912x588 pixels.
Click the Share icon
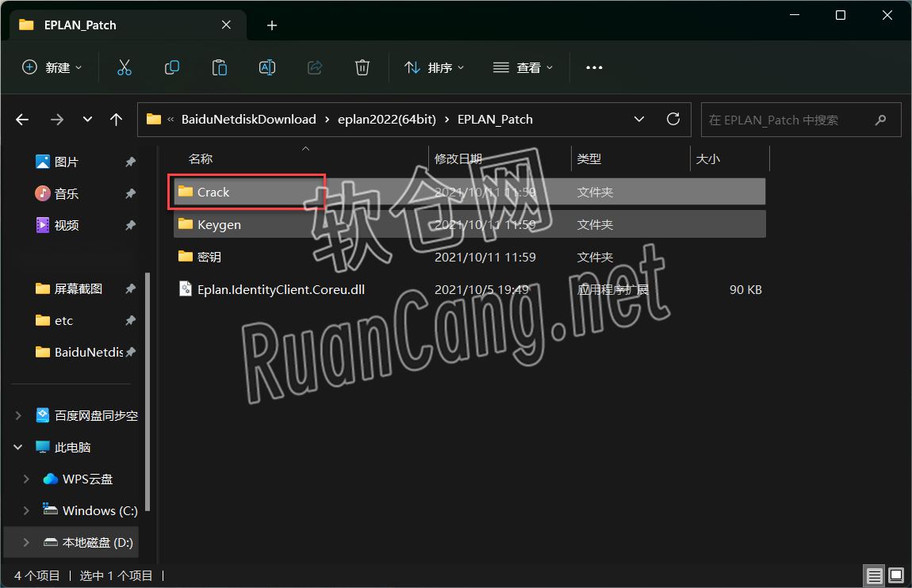tap(314, 67)
